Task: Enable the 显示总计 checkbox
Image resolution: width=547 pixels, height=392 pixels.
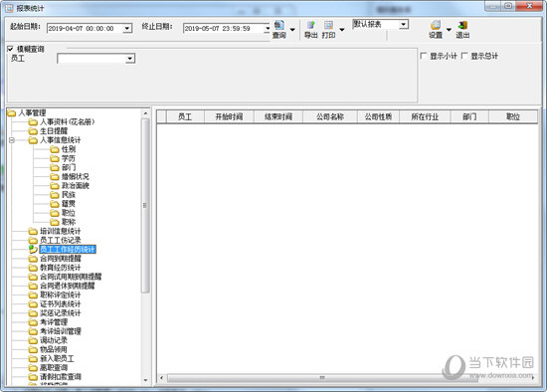Action: point(464,56)
